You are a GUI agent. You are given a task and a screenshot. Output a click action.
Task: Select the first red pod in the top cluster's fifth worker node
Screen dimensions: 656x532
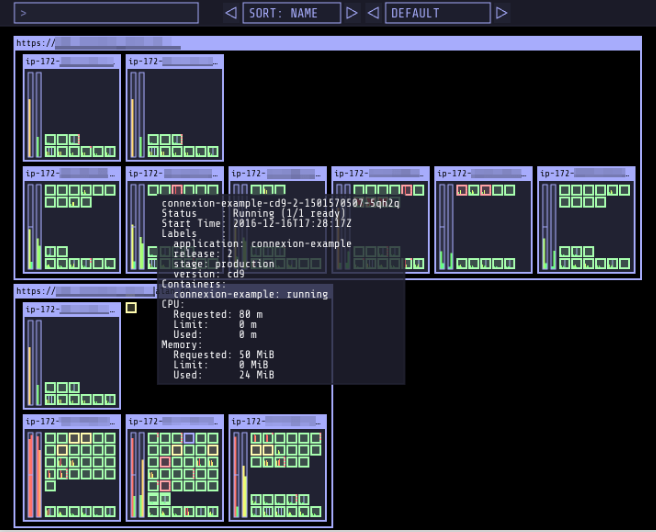461,190
